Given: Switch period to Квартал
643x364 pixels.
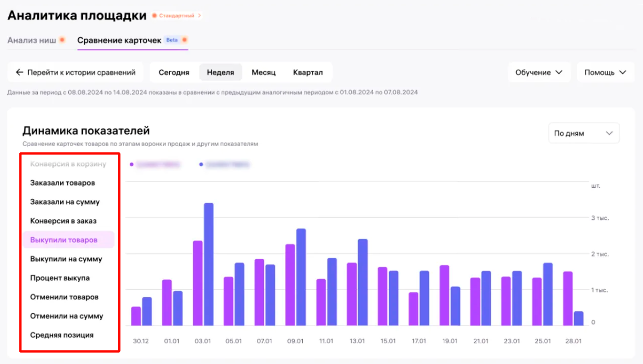Looking at the screenshot, I should (308, 73).
